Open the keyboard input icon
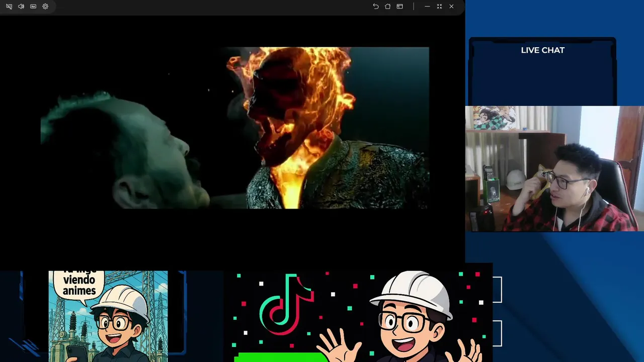 [x=33, y=7]
